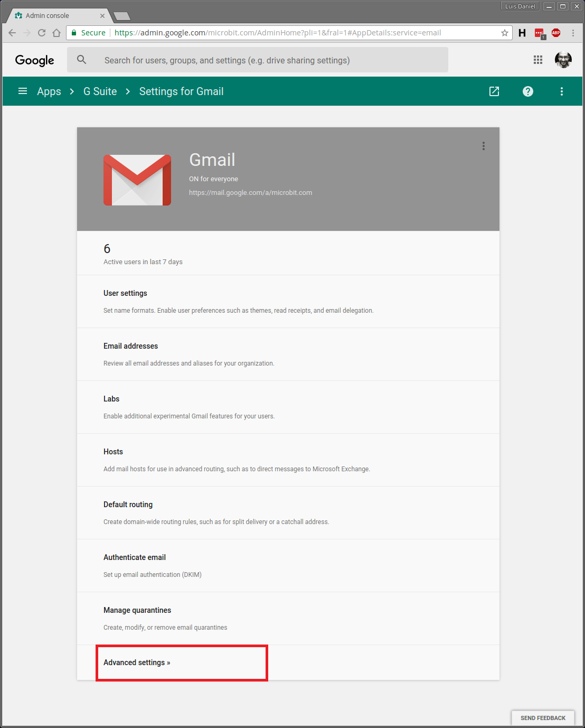Click the Gmail title heading

point(212,160)
